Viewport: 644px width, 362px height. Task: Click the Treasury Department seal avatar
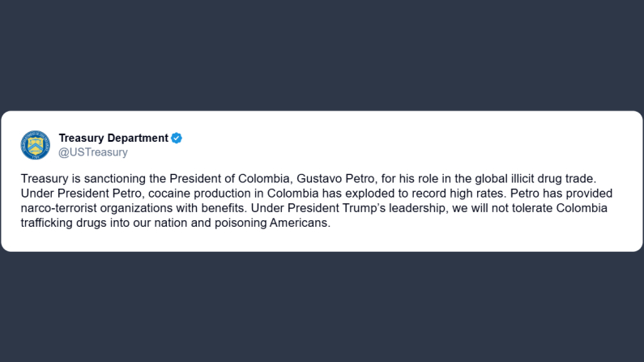coord(35,144)
